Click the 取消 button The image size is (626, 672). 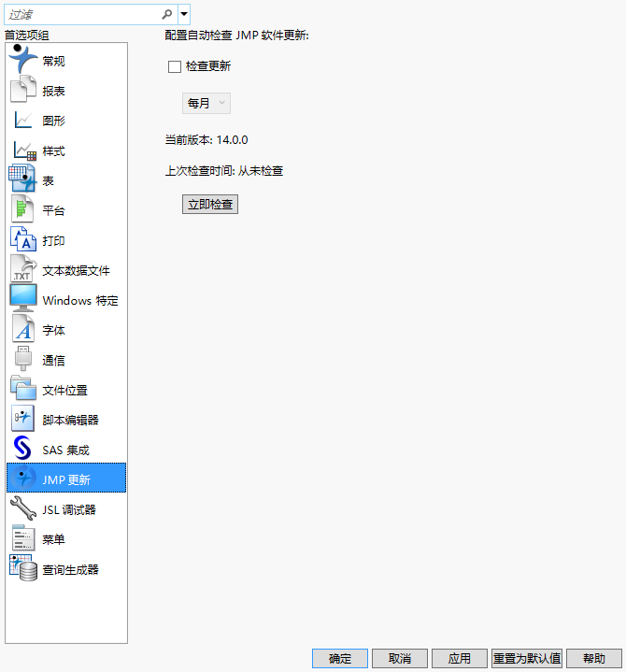(400, 658)
